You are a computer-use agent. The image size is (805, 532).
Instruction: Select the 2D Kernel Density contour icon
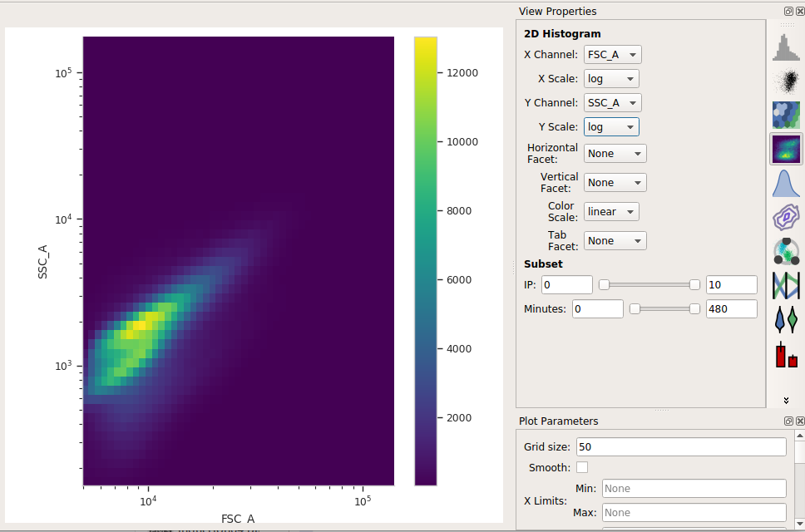(786, 217)
